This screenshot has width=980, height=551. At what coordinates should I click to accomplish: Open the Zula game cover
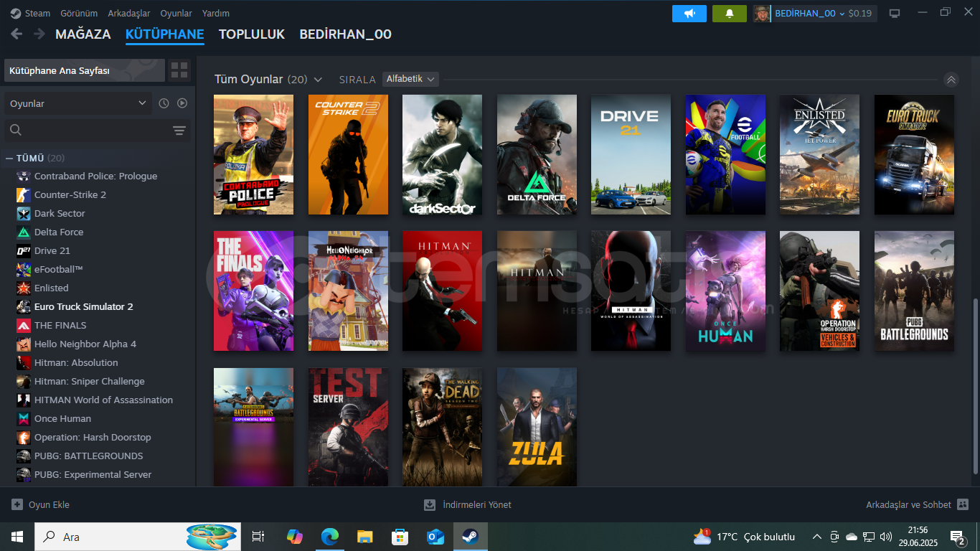pyautogui.click(x=537, y=428)
